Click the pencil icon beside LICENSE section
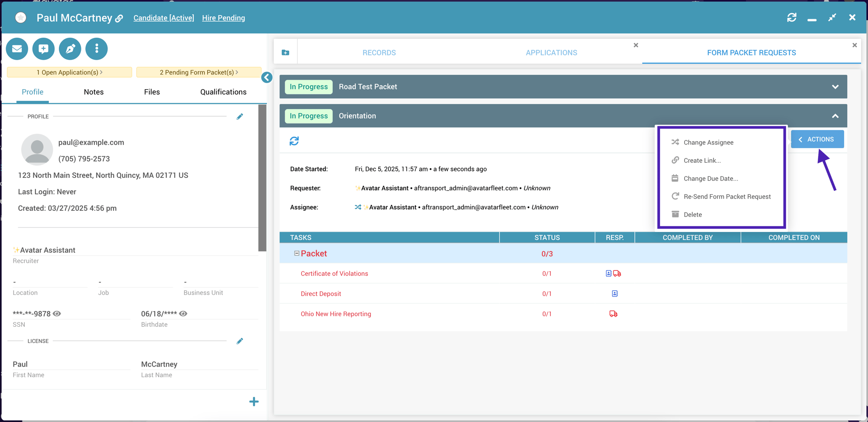This screenshot has width=868, height=422. tap(240, 341)
